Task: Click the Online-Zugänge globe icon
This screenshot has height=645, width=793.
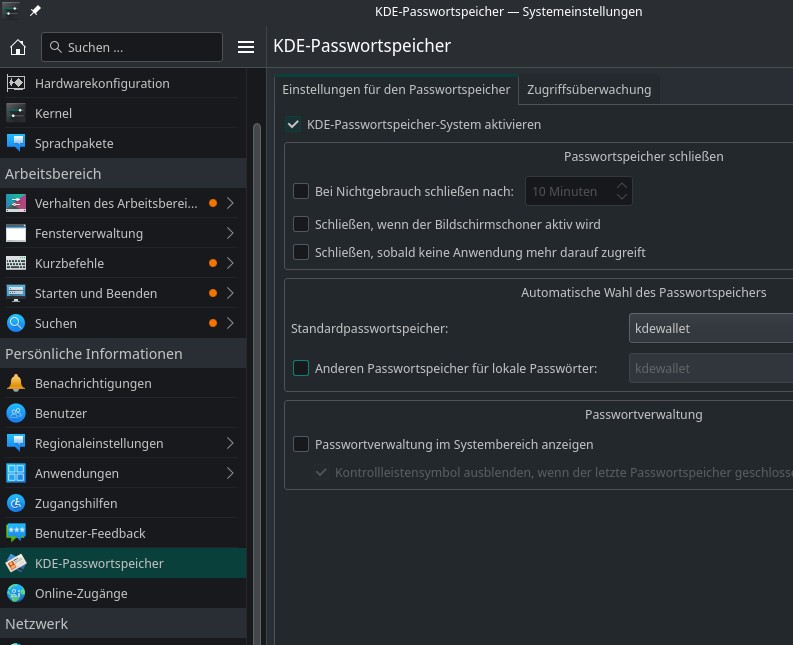Action: (x=16, y=593)
